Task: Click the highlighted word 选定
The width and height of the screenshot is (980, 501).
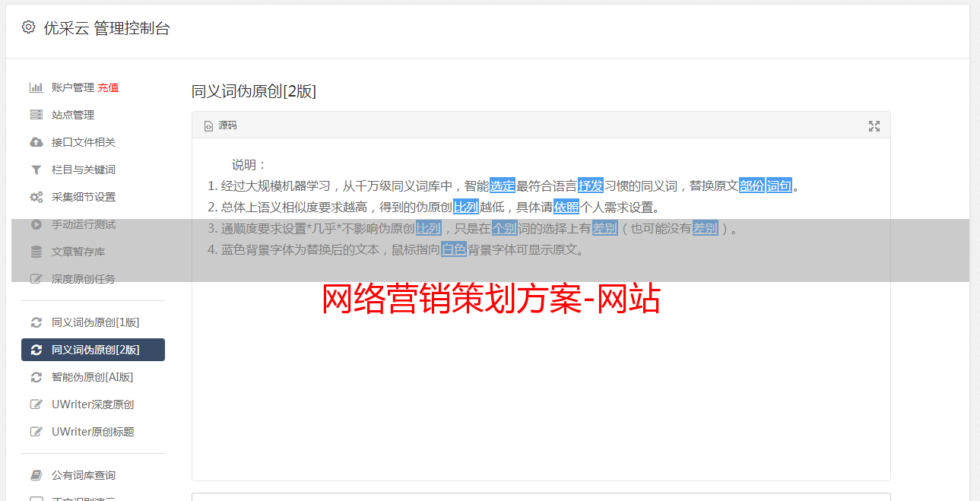Action: 503,185
